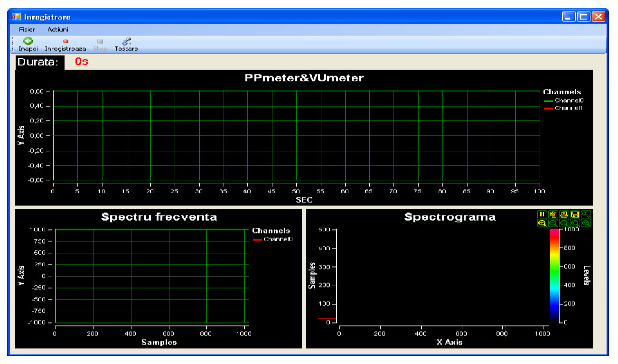Click the last magnifier icon in zoom row

pyautogui.click(x=586, y=223)
